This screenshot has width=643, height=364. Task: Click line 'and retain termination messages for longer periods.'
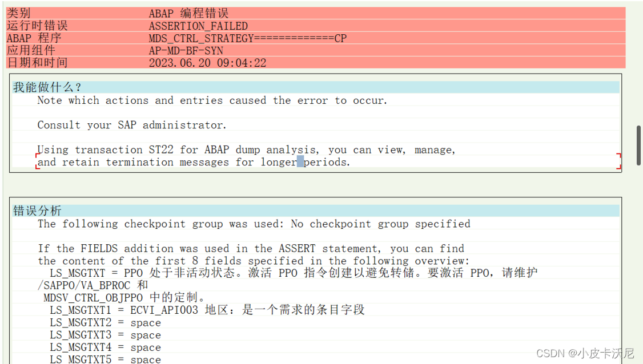[194, 162]
